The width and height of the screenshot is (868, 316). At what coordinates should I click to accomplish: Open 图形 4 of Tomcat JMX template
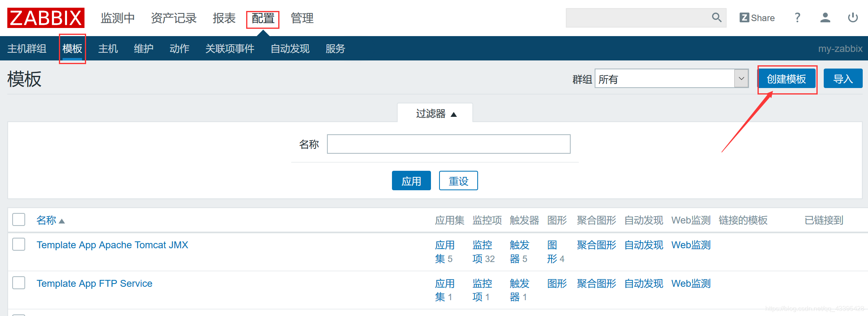pyautogui.click(x=556, y=252)
